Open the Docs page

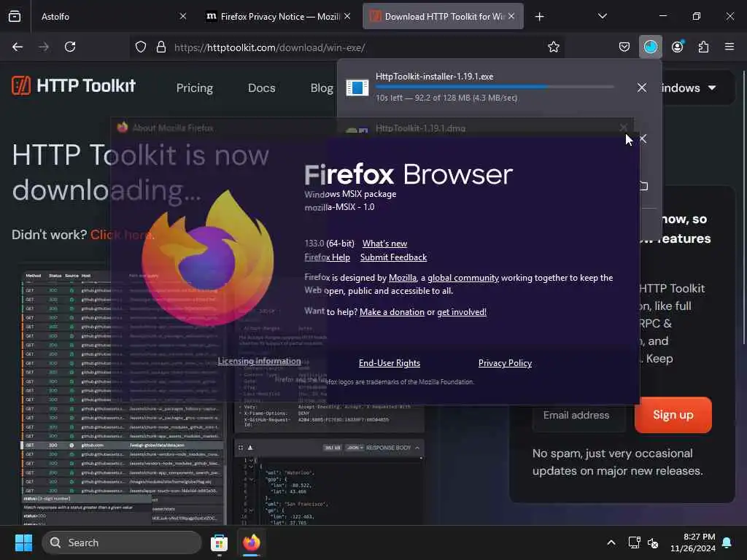click(x=262, y=88)
